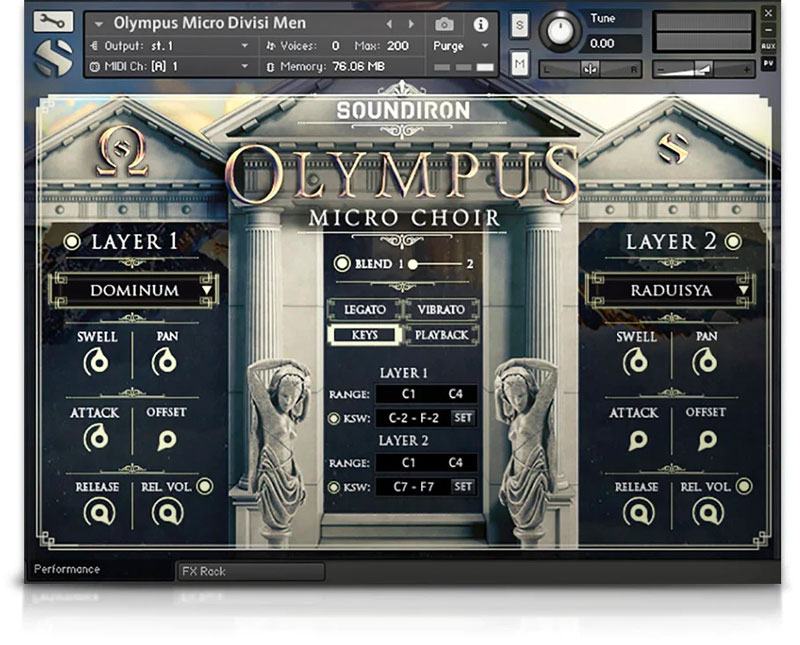The width and height of the screenshot is (800, 645).
Task: Open the DOMINUM preset dropdown
Action: (x=134, y=291)
